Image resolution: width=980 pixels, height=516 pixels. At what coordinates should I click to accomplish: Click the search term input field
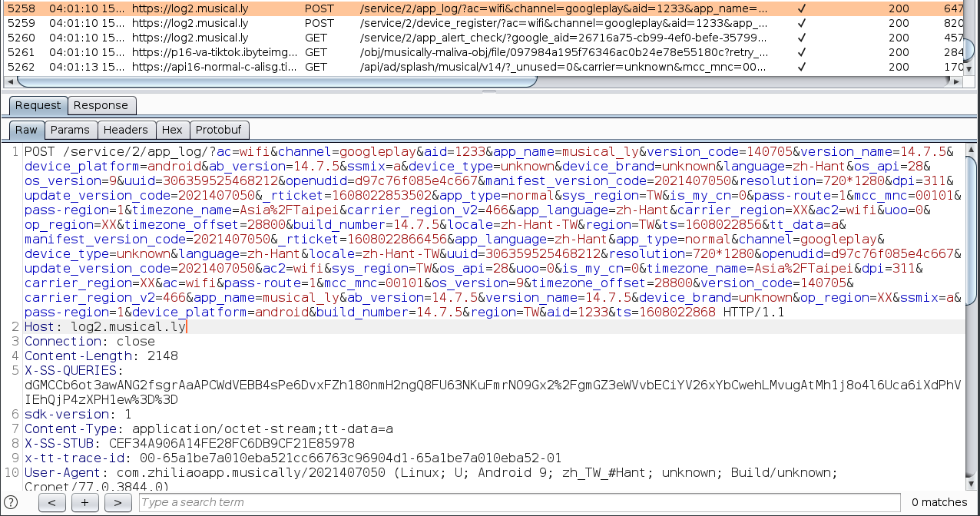(x=519, y=502)
